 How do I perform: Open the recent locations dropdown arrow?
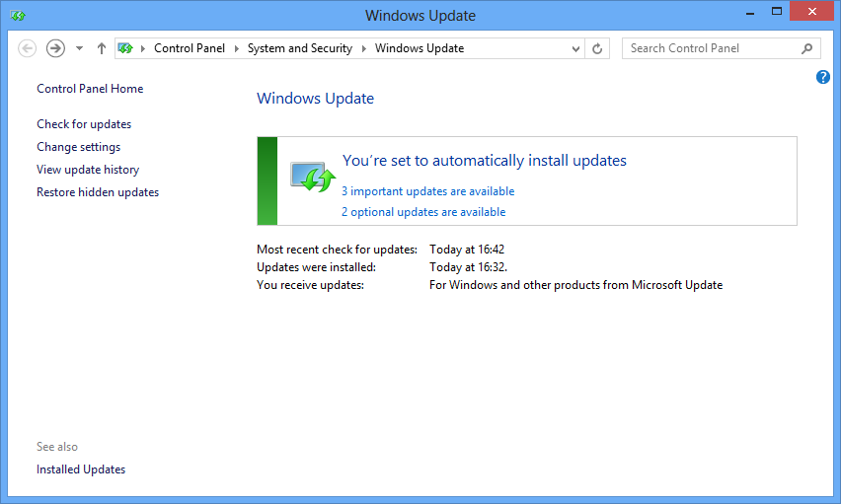click(79, 48)
